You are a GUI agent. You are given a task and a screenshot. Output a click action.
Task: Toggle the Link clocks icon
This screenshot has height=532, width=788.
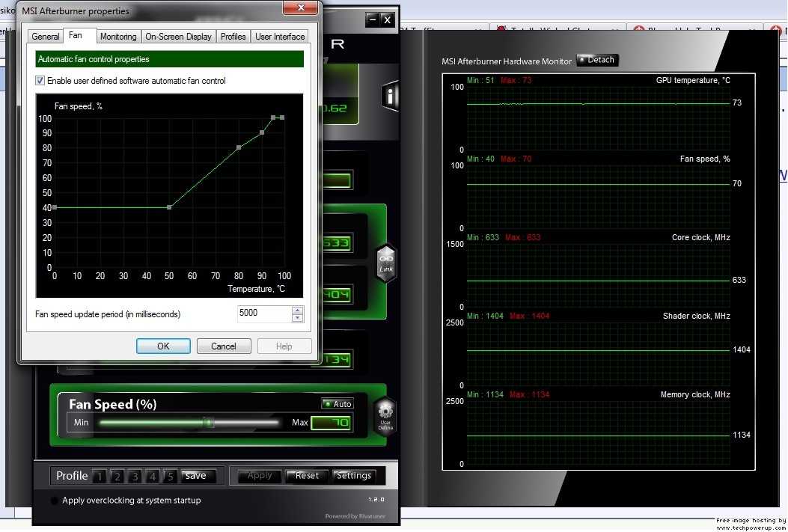386,263
